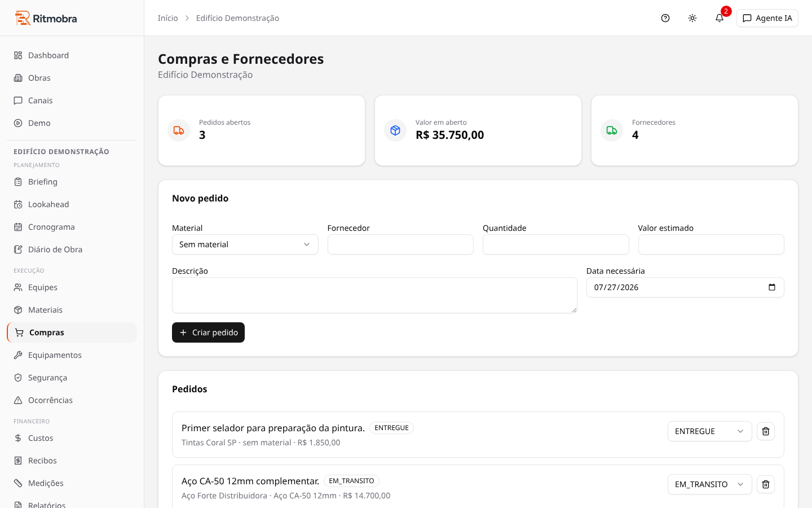Open the Agente IA button
Image resolution: width=812 pixels, height=508 pixels.
point(767,18)
